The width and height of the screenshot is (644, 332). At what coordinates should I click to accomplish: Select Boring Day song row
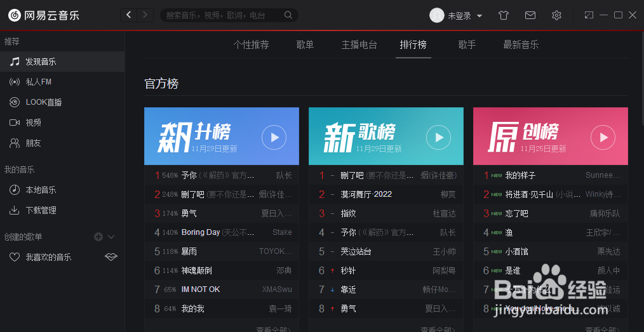pos(222,232)
